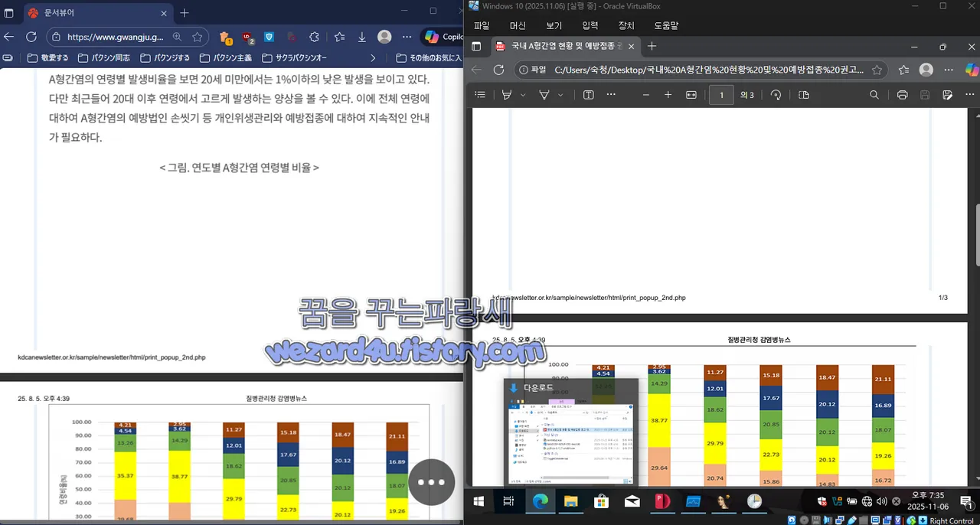This screenshot has width=980, height=525.
Task: Open Downloads in left browser toolbar
Action: (362, 37)
